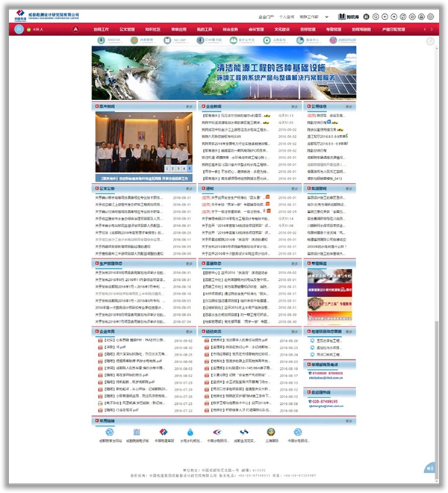This screenshot has height=493, width=448.
Task: Open the 中国电建集团 link icon in 常用链接
Action: 164,432
